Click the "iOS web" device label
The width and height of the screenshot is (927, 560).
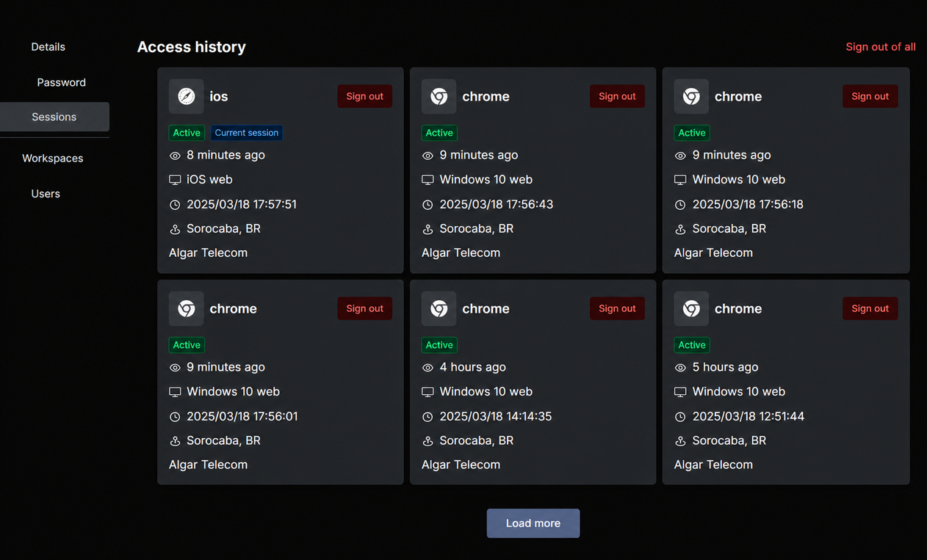click(209, 179)
